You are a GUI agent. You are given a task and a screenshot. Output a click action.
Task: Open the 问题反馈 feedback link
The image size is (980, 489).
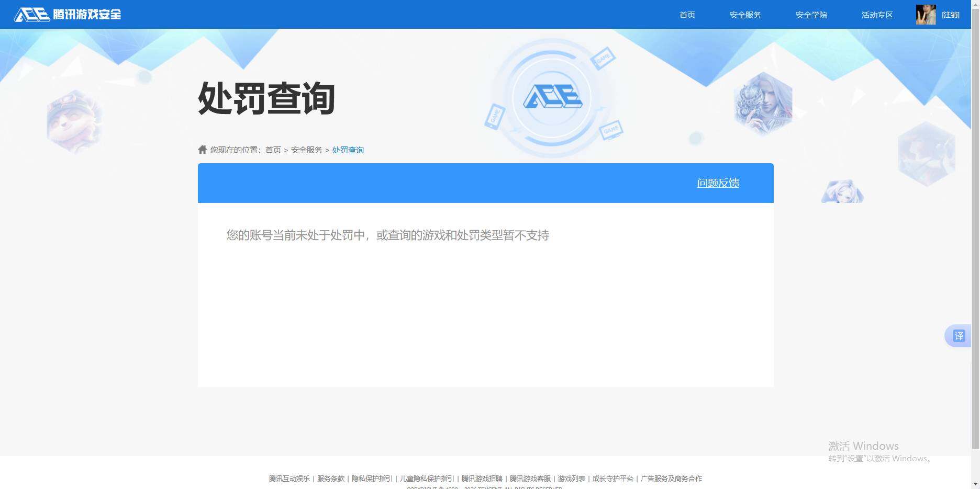pos(718,183)
